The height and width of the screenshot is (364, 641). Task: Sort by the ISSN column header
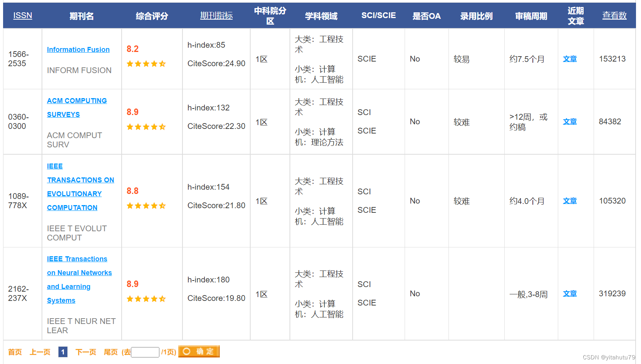point(23,15)
